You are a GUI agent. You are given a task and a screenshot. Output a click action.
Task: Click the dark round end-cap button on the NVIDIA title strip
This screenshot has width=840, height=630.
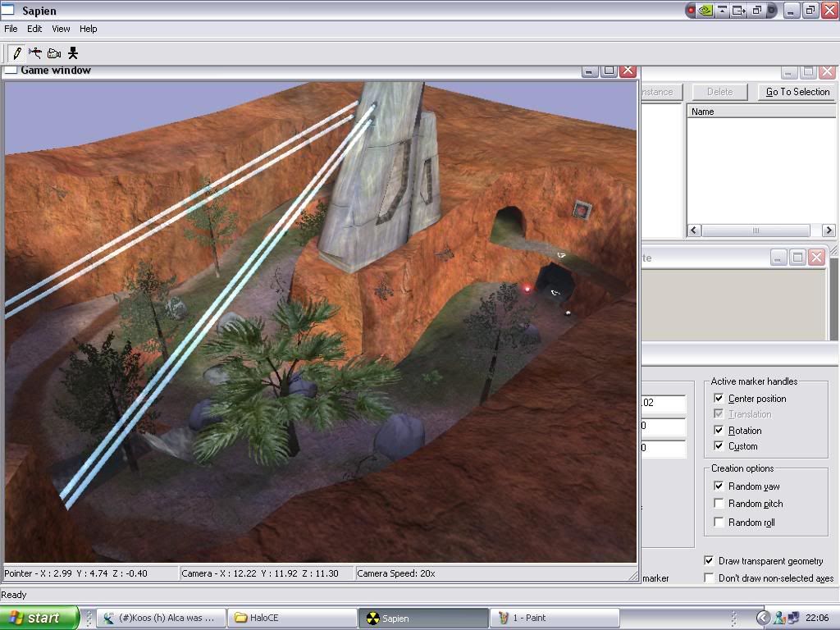click(x=772, y=10)
